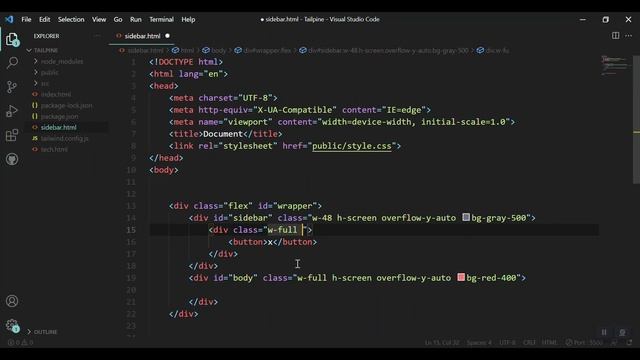The height and width of the screenshot is (360, 640).
Task: Place cursor in the w-full class value
Action: coord(282,230)
